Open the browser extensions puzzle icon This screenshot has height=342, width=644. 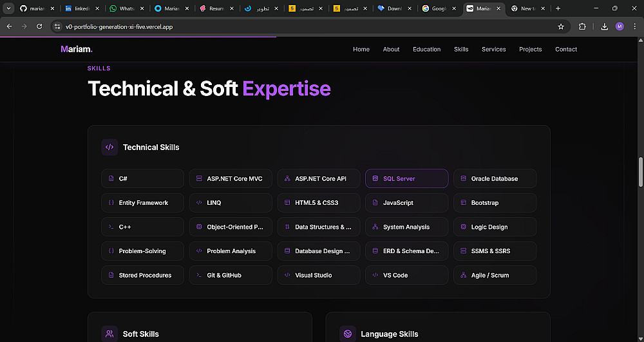(583, 26)
